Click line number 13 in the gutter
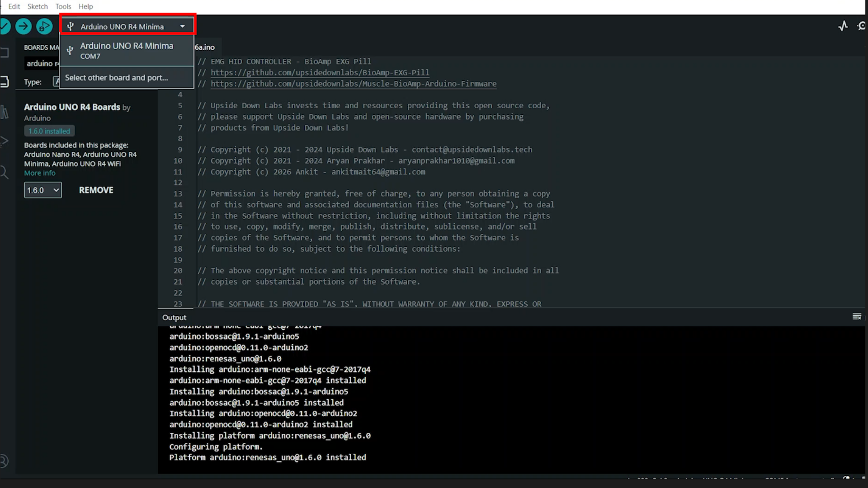Screen dimensions: 868x488 pos(178,194)
